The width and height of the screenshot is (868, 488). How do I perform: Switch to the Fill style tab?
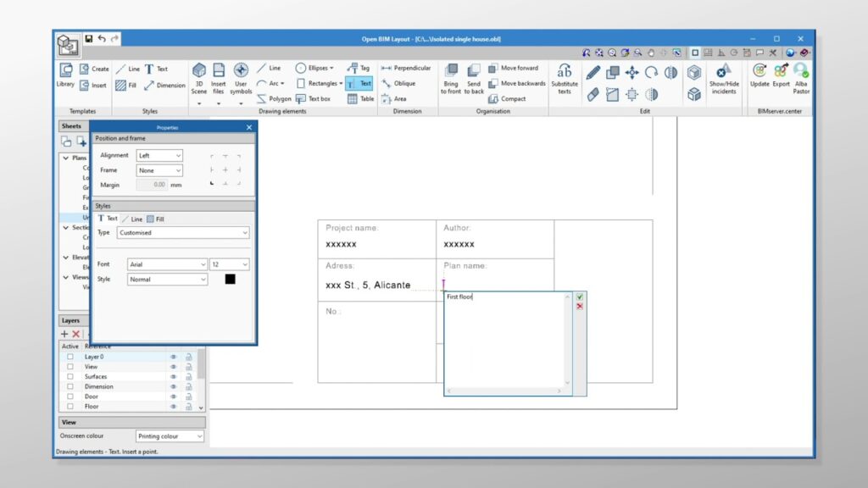point(155,219)
